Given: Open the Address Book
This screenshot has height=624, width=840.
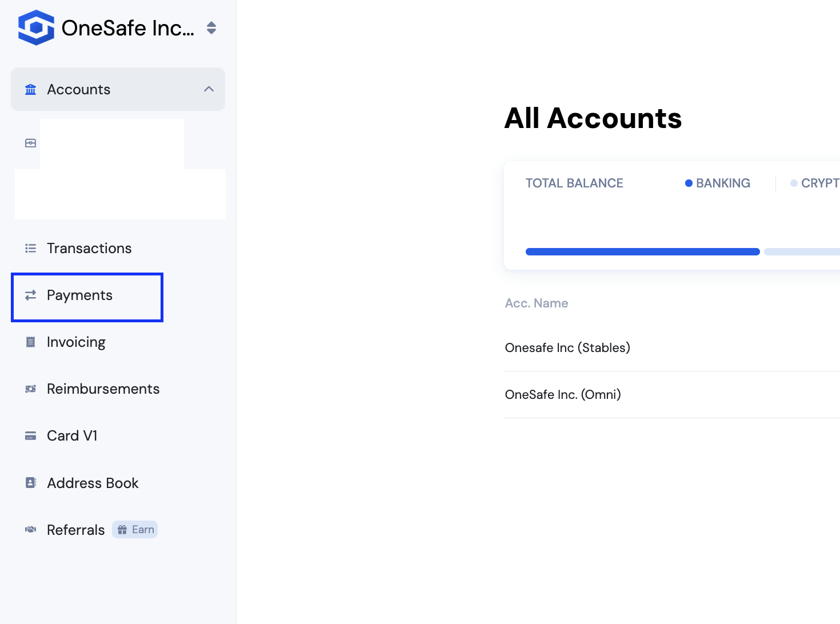Looking at the screenshot, I should 93,483.
